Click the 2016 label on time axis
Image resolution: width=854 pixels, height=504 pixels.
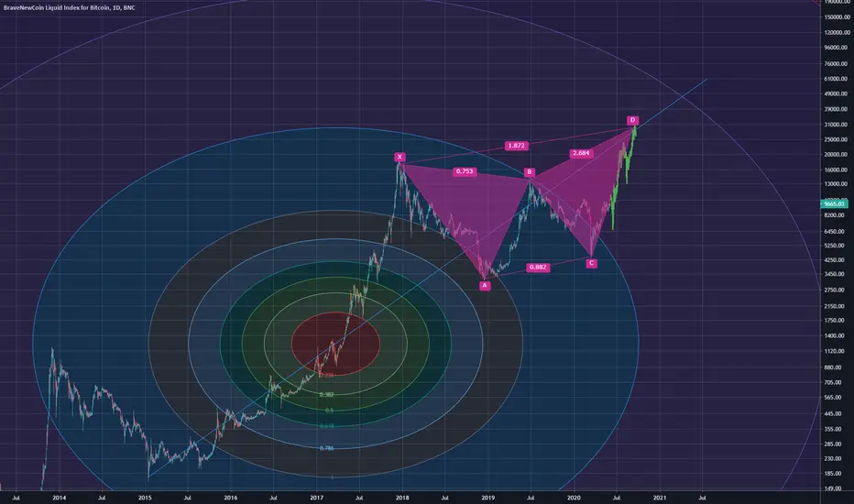(x=230, y=498)
